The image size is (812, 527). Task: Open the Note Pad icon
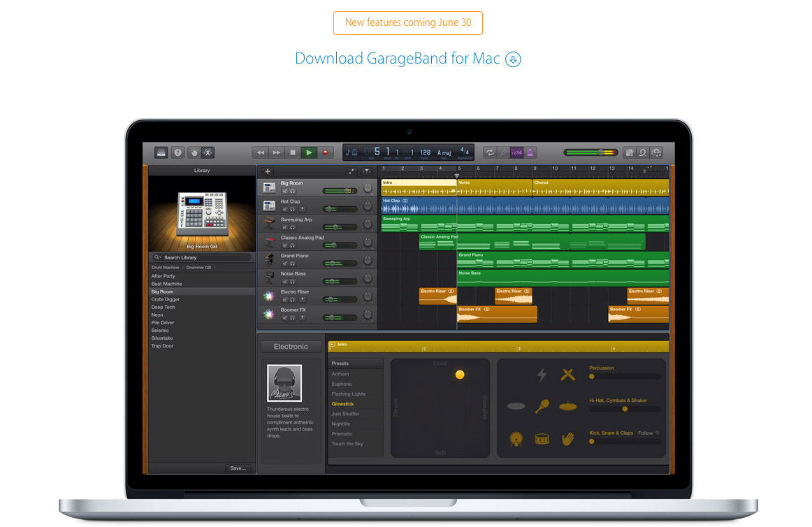pos(629,152)
